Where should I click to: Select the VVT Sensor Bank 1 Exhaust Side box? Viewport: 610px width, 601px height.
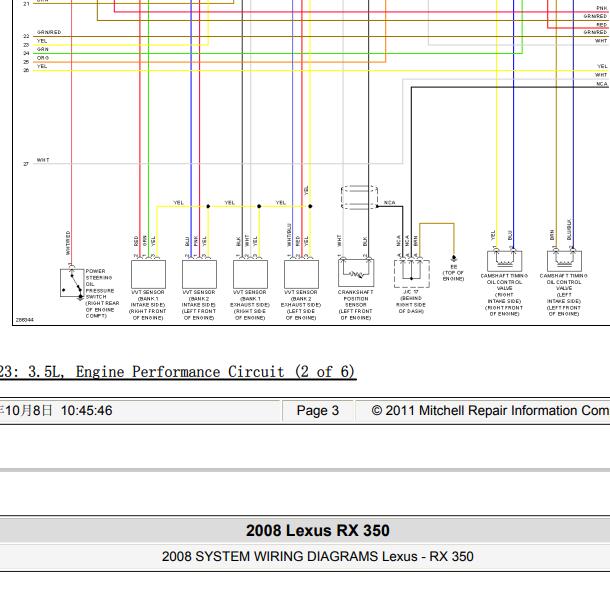coord(250,274)
